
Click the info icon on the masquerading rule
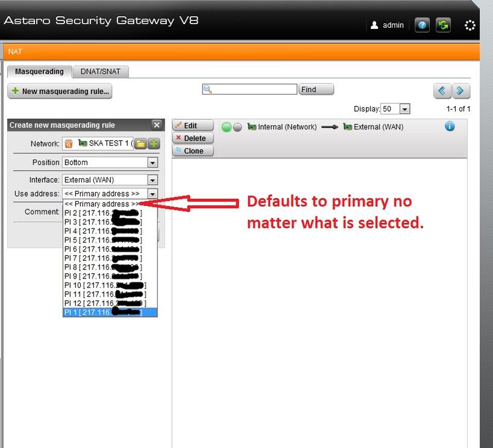450,126
